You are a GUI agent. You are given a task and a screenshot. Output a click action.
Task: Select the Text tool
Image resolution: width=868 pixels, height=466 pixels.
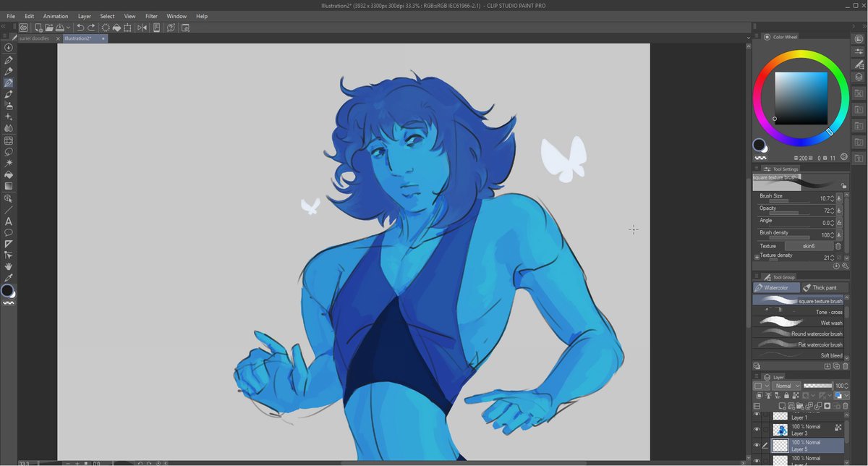coord(9,221)
